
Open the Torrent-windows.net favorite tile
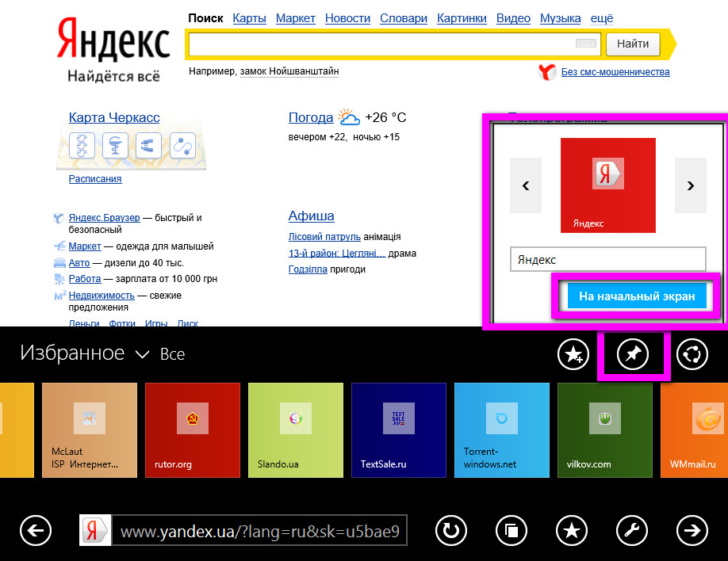point(502,430)
